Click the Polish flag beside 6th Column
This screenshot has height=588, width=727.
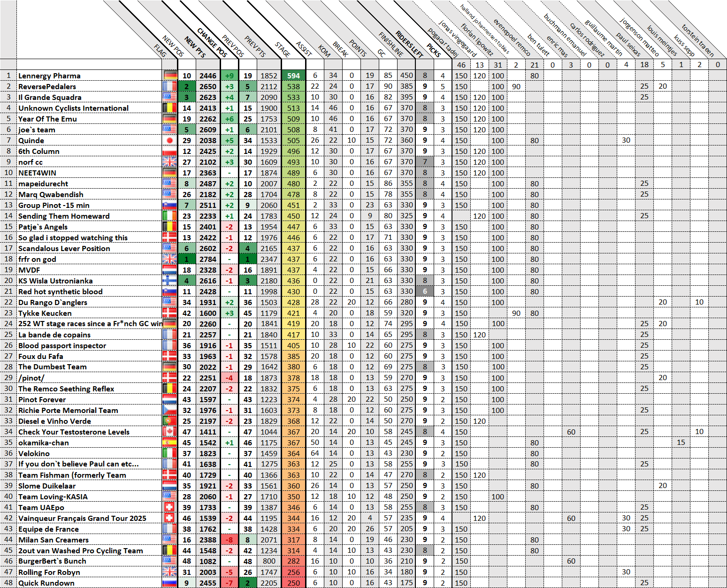coord(169,151)
